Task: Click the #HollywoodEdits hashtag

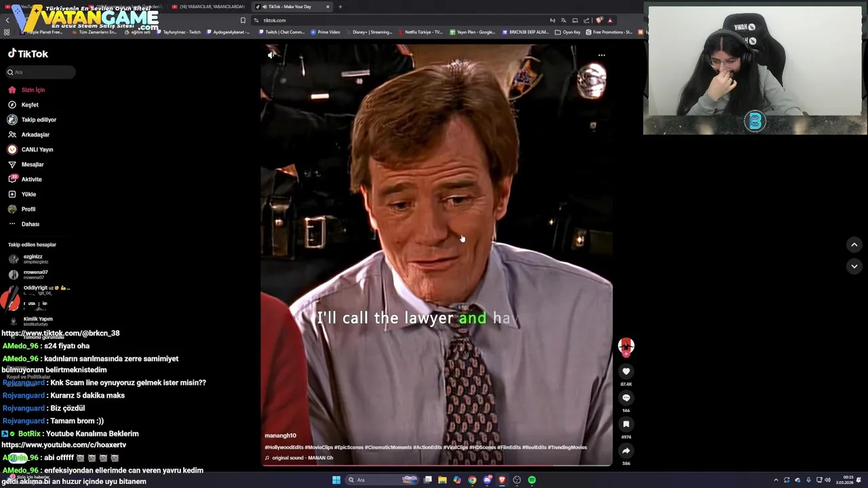Action: (284, 447)
